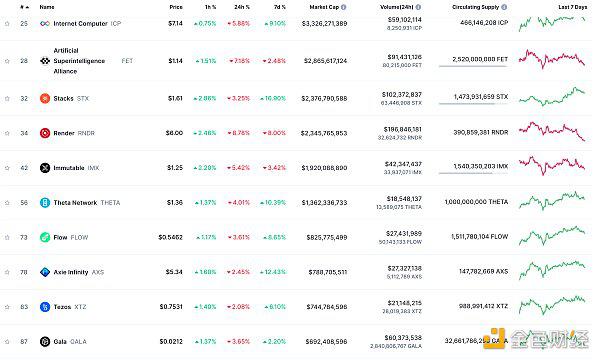Toggle the watchlist star for Render
Screen dimensions: 600x360
pyautogui.click(x=7, y=133)
